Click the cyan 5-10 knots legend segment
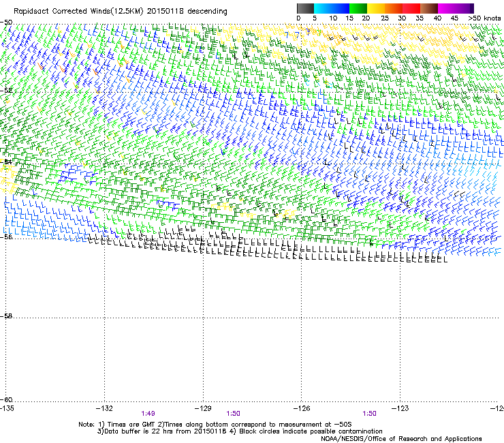Image resolution: width=504 pixels, height=443 pixels. pos(323,8)
